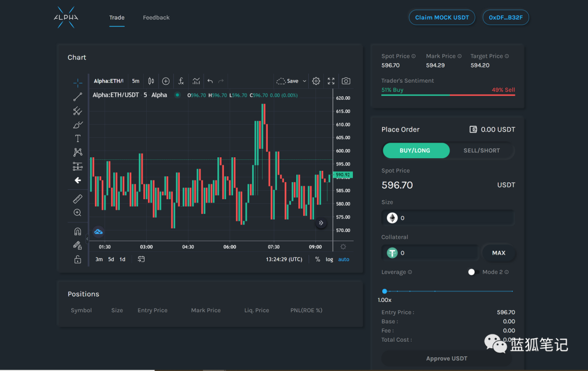The height and width of the screenshot is (371, 588).
Task: Click the TradingView cloud logo on chart
Action: pos(98,232)
